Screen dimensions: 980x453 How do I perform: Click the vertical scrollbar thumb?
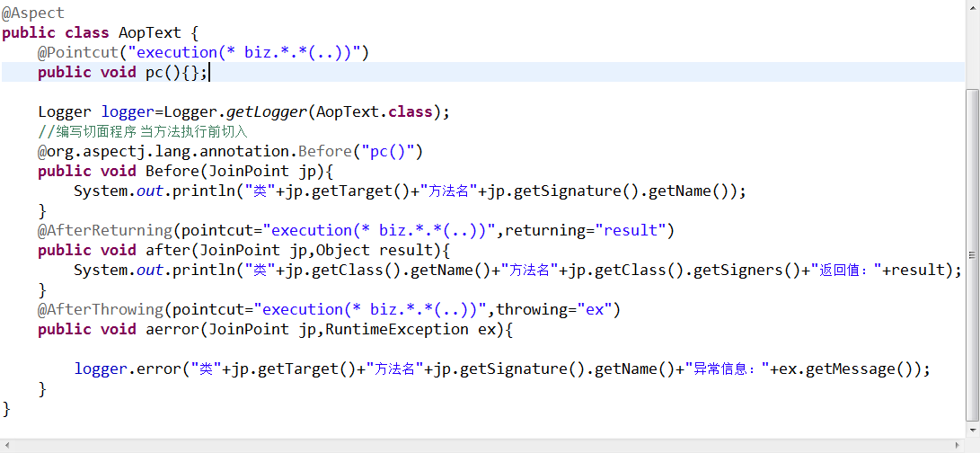973,255
